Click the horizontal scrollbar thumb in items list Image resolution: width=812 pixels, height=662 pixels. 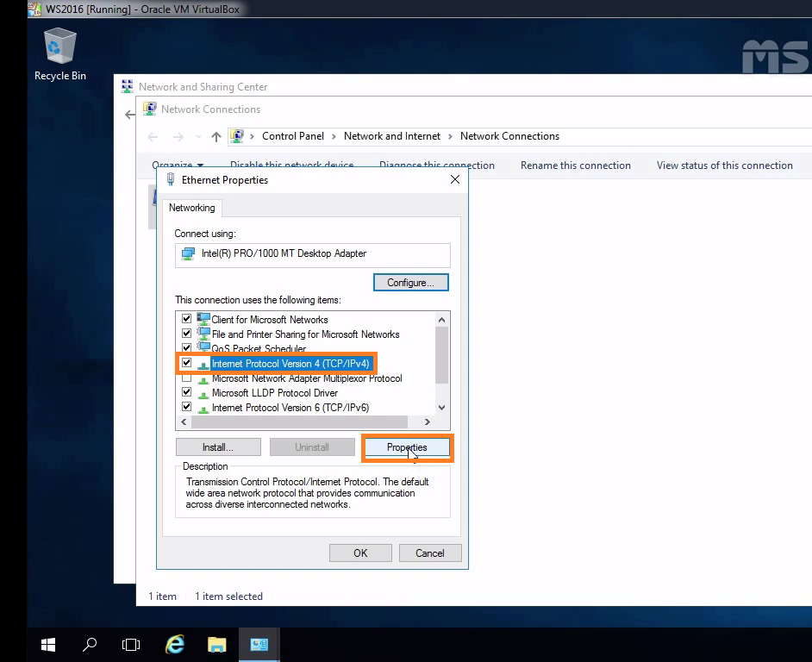coord(299,422)
